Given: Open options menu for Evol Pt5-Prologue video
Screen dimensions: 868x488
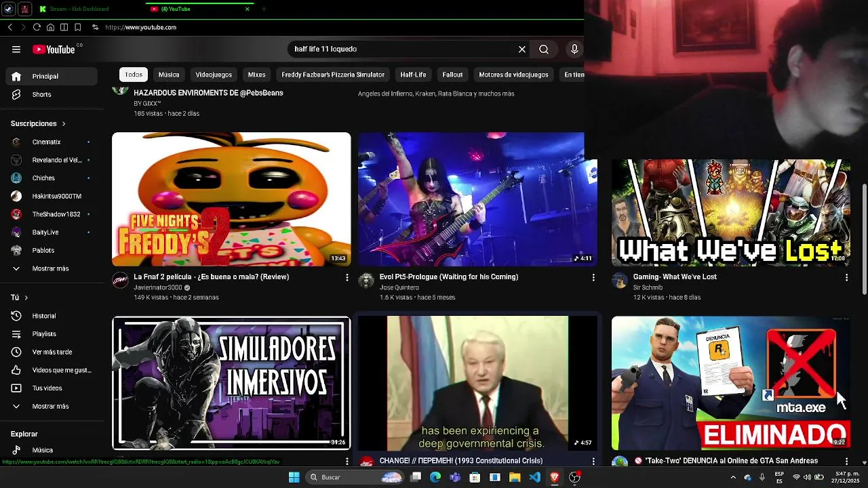Looking at the screenshot, I should coord(593,277).
